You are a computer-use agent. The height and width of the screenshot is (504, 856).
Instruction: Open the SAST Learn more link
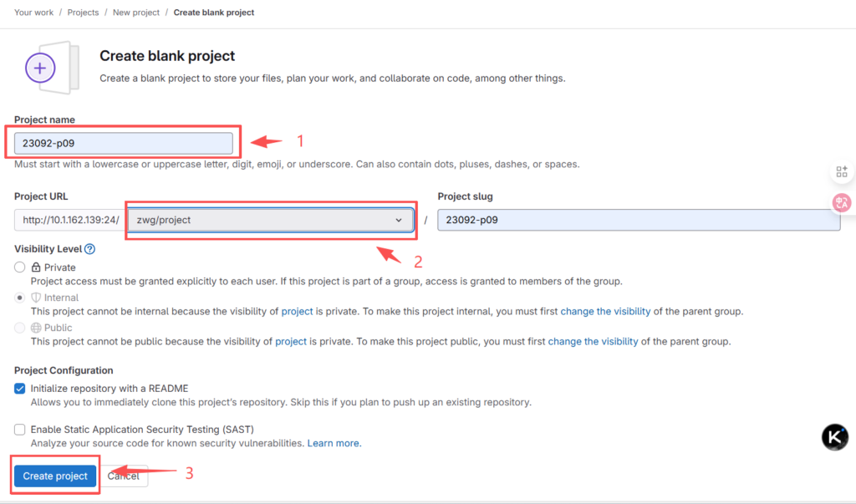coord(334,443)
